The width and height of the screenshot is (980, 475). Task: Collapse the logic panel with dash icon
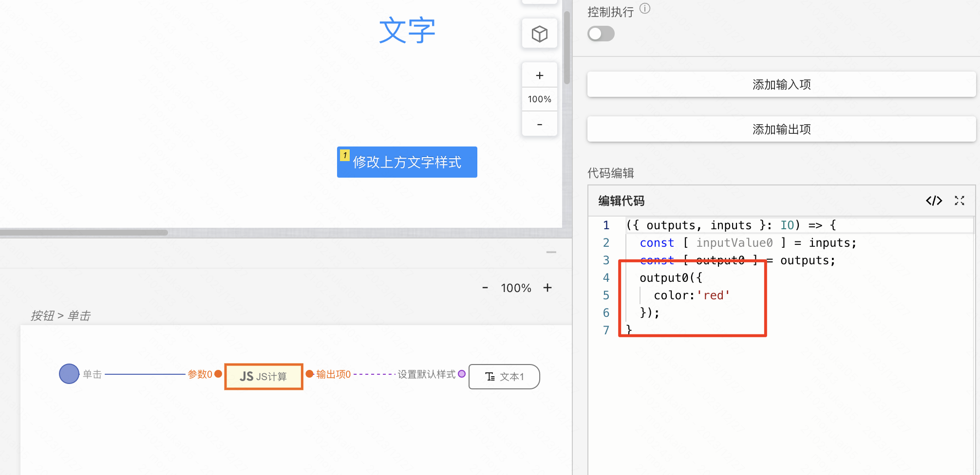point(551,252)
